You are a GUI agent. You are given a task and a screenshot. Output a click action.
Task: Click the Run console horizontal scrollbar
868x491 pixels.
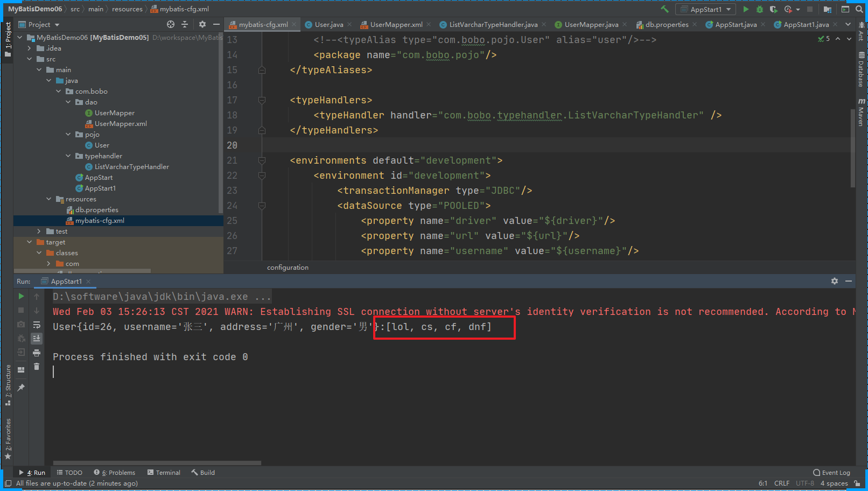pyautogui.click(x=157, y=462)
